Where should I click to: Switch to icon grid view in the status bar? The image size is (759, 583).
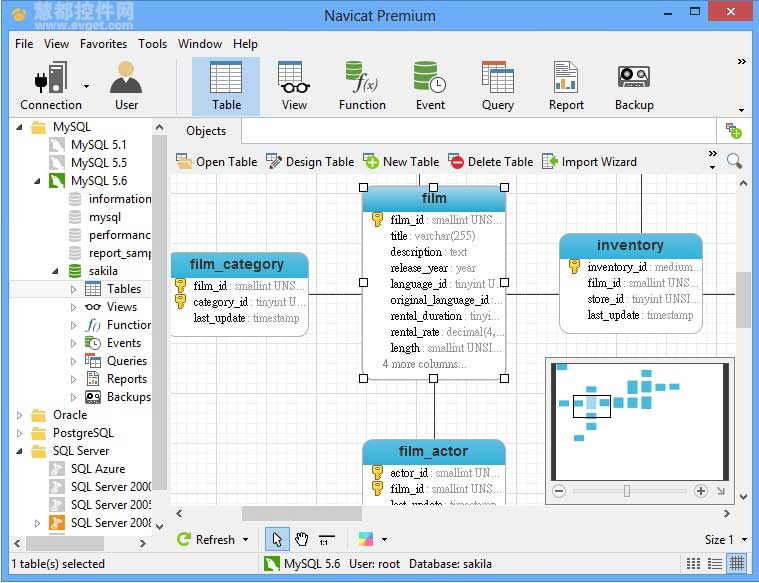693,563
